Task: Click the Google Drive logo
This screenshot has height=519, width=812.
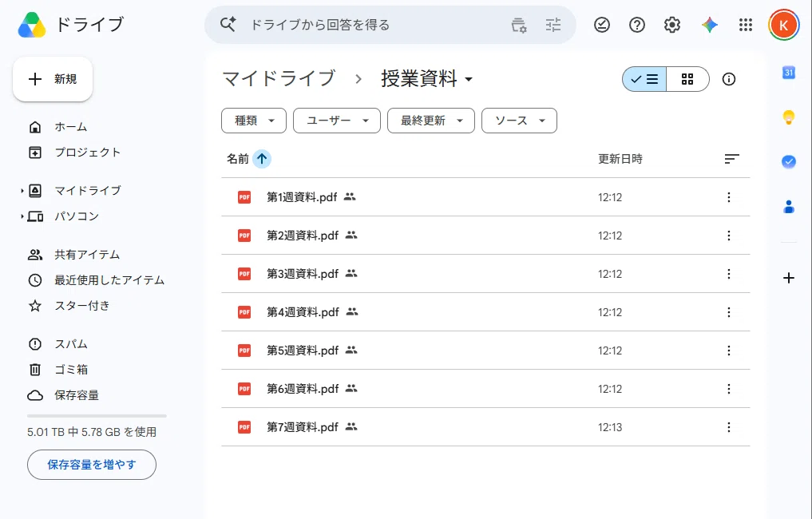Action: (x=32, y=25)
